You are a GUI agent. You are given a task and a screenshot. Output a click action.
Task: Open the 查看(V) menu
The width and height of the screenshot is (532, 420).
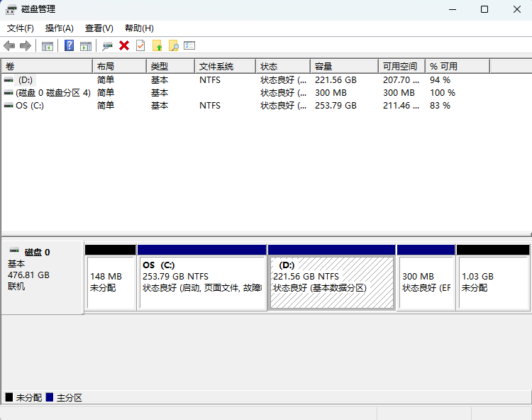99,28
